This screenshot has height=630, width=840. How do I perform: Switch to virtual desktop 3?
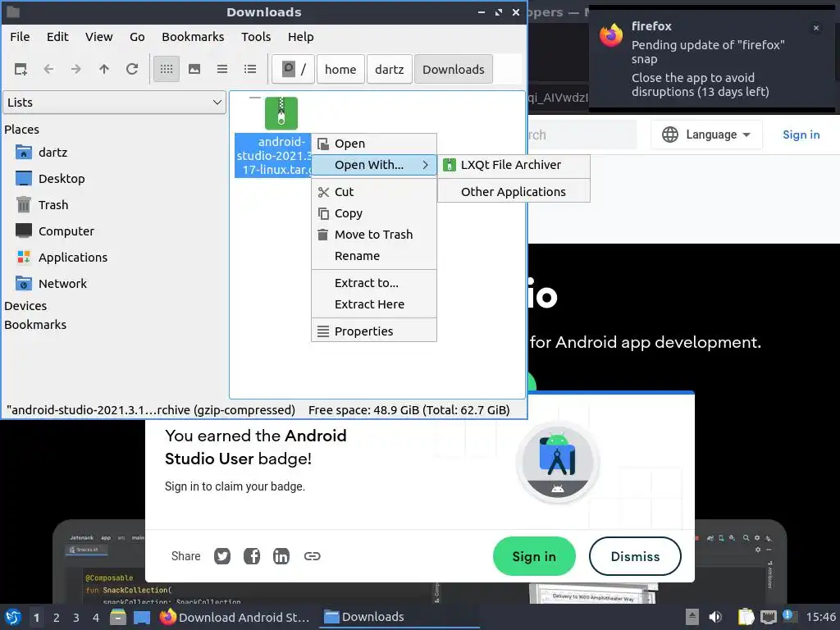click(76, 618)
